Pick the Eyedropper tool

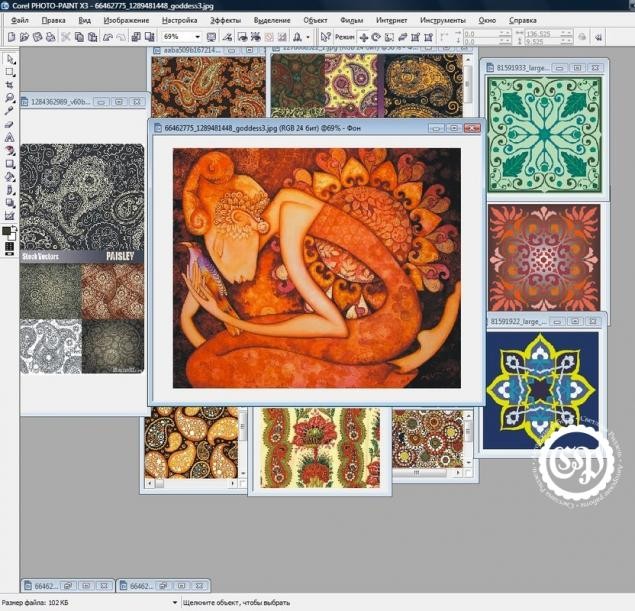9,111
